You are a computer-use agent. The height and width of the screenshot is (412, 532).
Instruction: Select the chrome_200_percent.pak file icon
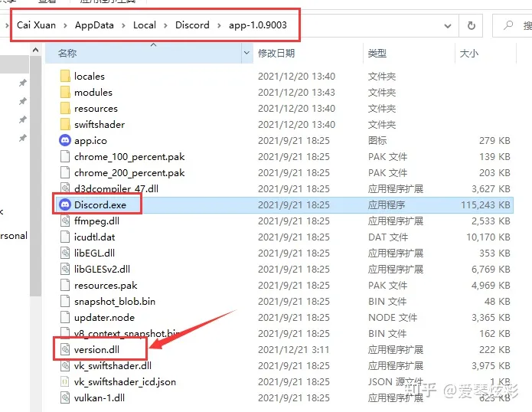tap(65, 172)
